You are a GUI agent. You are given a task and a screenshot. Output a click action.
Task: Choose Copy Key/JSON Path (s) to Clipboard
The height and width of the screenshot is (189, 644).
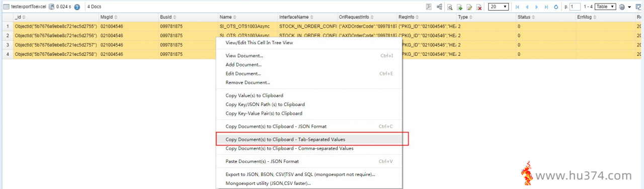point(309,105)
